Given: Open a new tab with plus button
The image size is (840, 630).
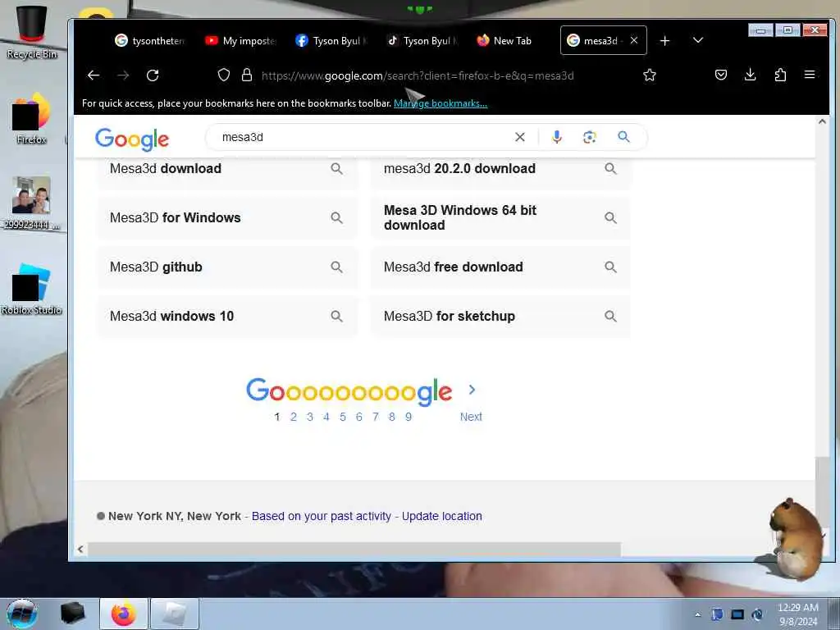Looking at the screenshot, I should [664, 41].
